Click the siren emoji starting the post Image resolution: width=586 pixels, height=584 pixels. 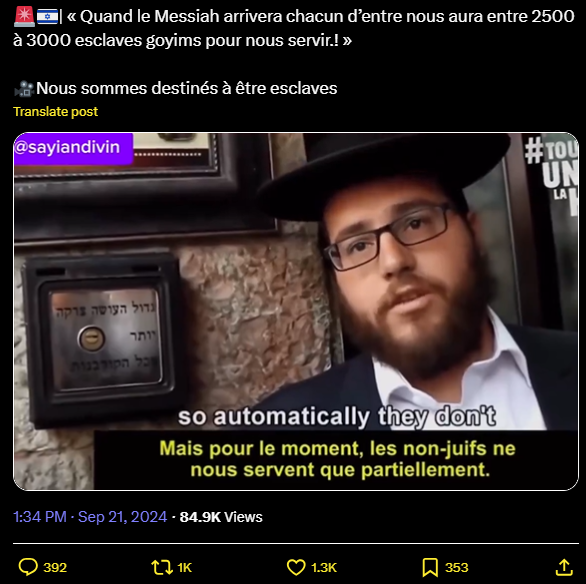[24, 17]
